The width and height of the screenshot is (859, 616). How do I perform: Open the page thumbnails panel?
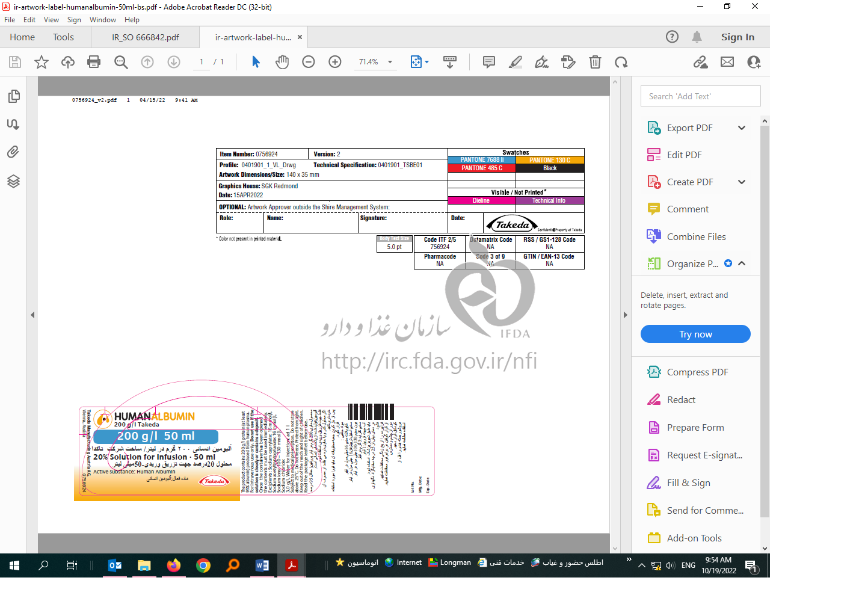pos(13,96)
